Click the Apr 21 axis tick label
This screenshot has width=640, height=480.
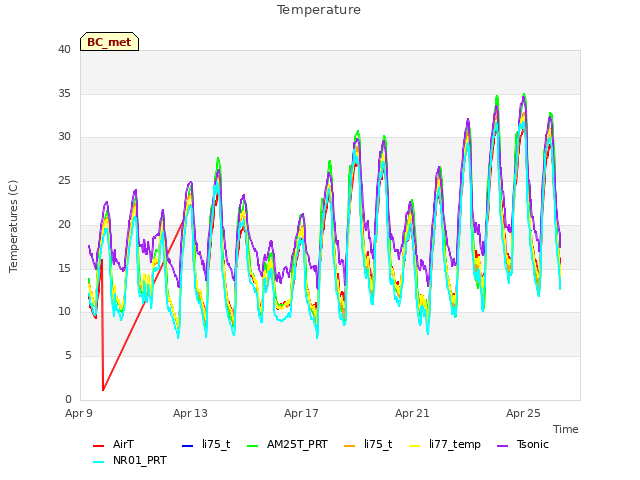point(412,413)
